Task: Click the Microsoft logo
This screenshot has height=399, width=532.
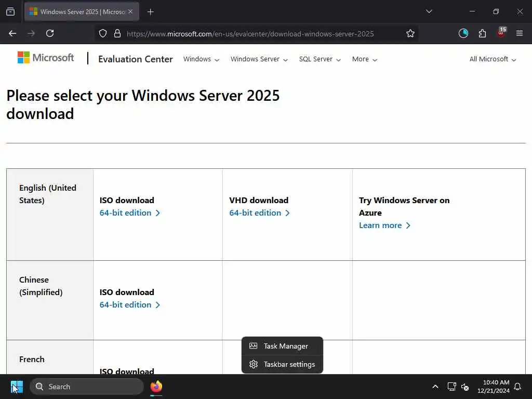Action: click(x=46, y=58)
